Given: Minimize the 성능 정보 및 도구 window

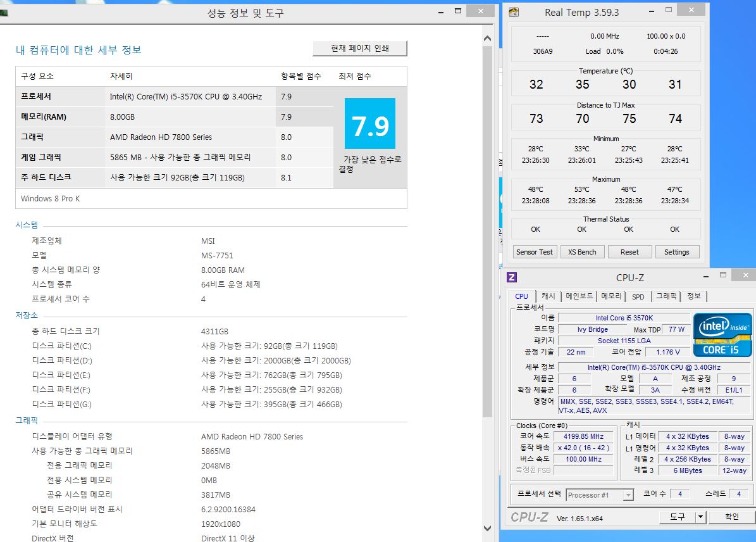Looking at the screenshot, I should (441, 11).
